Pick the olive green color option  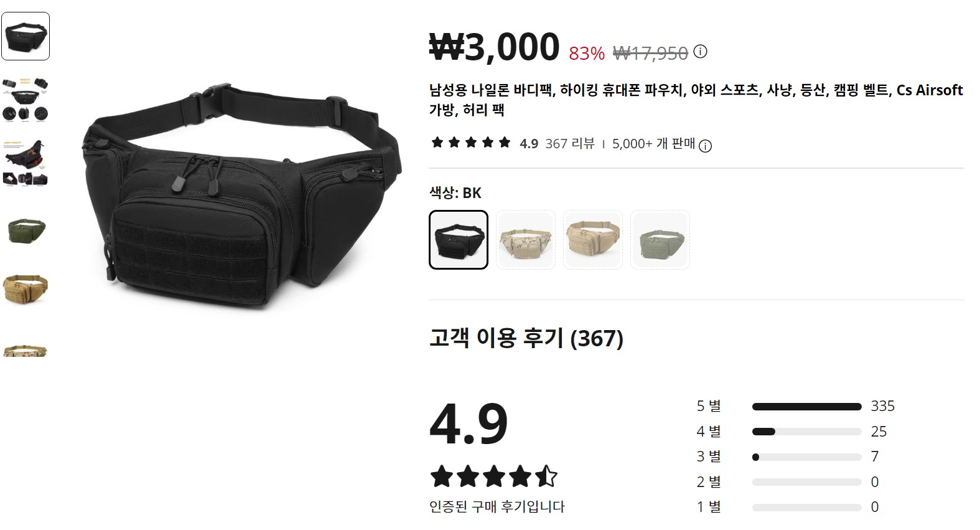click(660, 240)
